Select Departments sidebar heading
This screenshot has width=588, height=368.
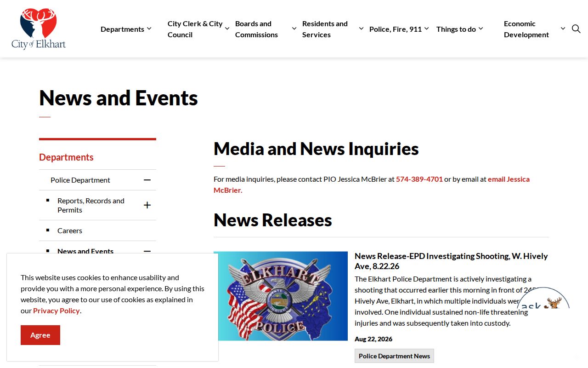tap(66, 157)
